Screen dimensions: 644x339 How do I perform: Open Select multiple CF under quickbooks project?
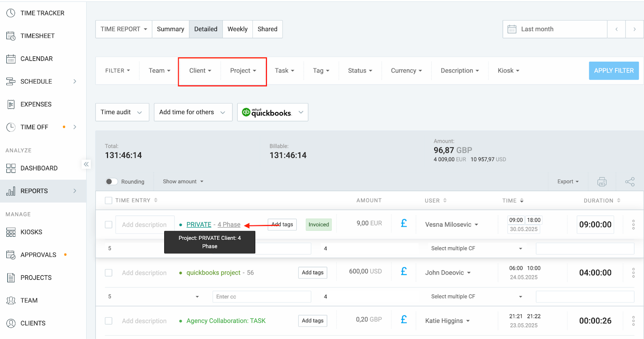click(x=477, y=297)
